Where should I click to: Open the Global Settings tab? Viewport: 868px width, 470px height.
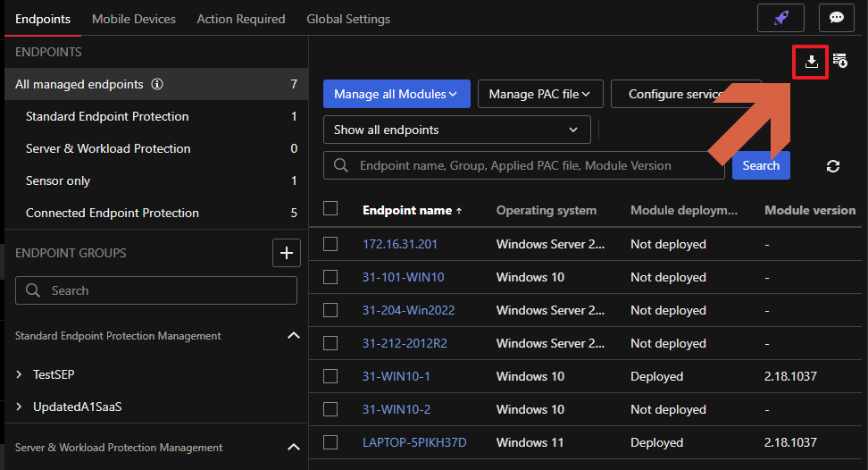tap(348, 19)
